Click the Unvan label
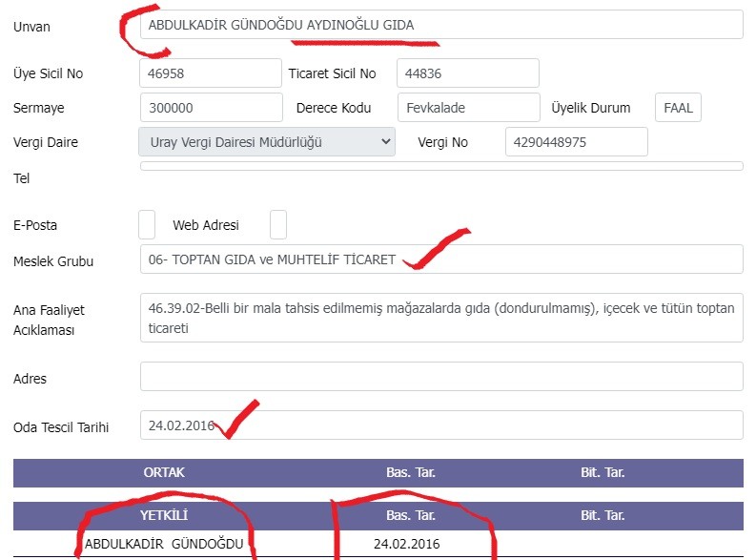756x560 pixels. click(x=31, y=27)
